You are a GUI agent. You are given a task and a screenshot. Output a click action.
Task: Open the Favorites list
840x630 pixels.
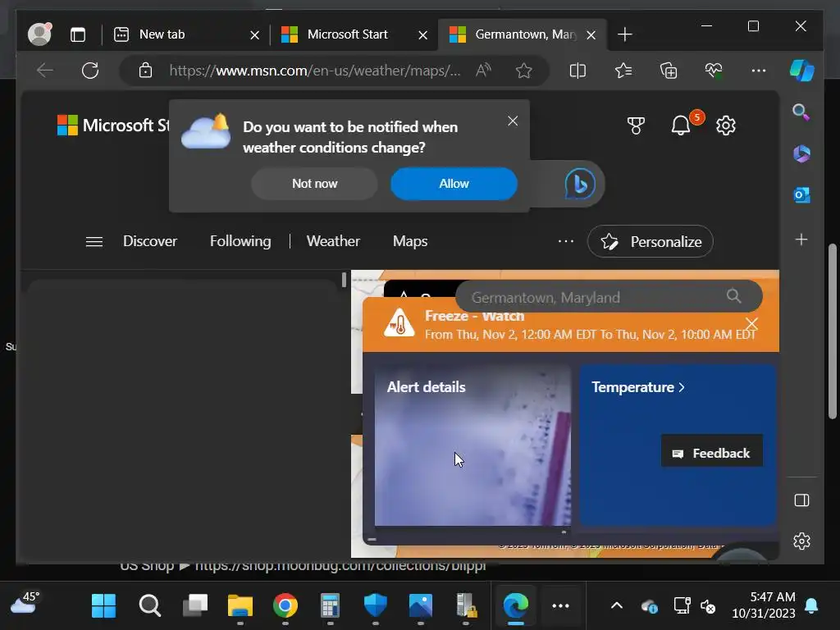click(623, 71)
